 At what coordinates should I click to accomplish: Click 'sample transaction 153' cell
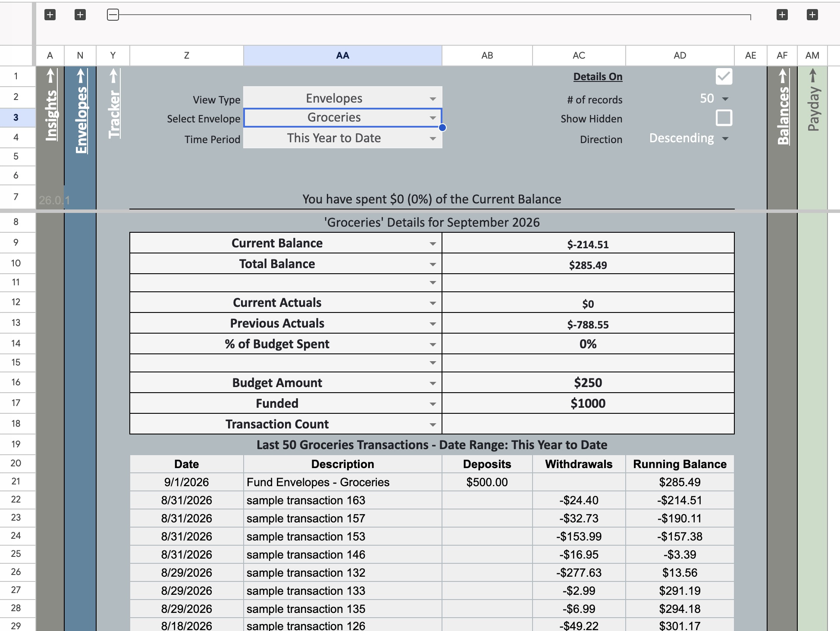click(x=343, y=537)
